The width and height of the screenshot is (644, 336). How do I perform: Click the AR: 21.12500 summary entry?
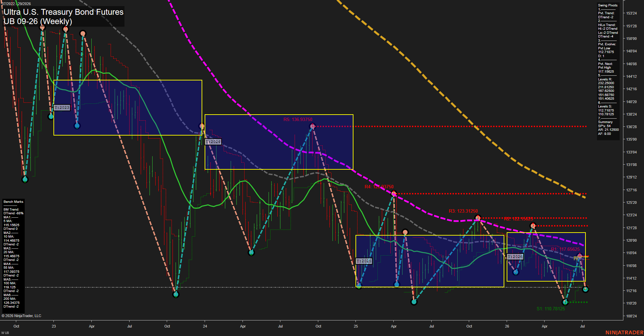(608, 130)
